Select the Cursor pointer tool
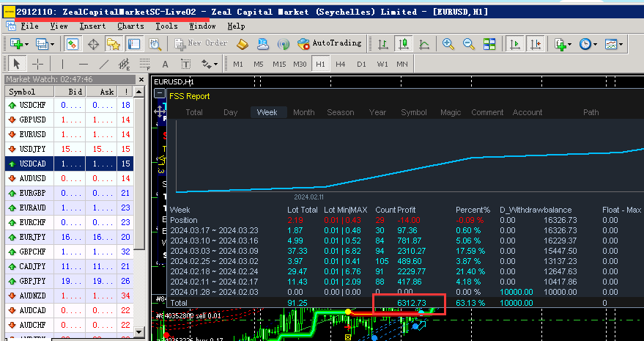 [x=16, y=65]
